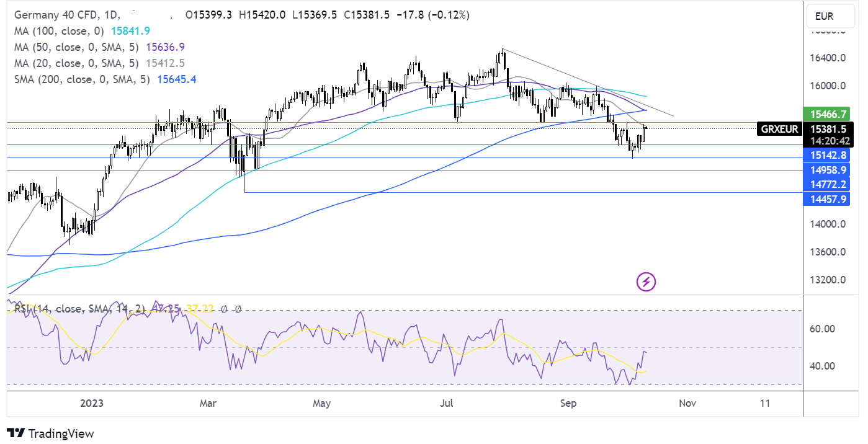Screen dimensions: 868x444
Task: Click the 2023 label on the time axis
Action: [91, 403]
